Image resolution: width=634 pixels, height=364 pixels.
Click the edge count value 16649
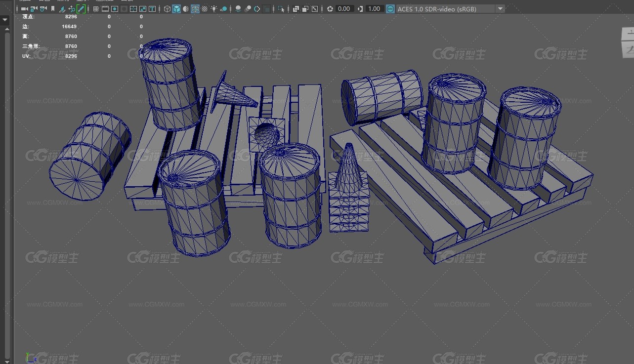tap(69, 27)
